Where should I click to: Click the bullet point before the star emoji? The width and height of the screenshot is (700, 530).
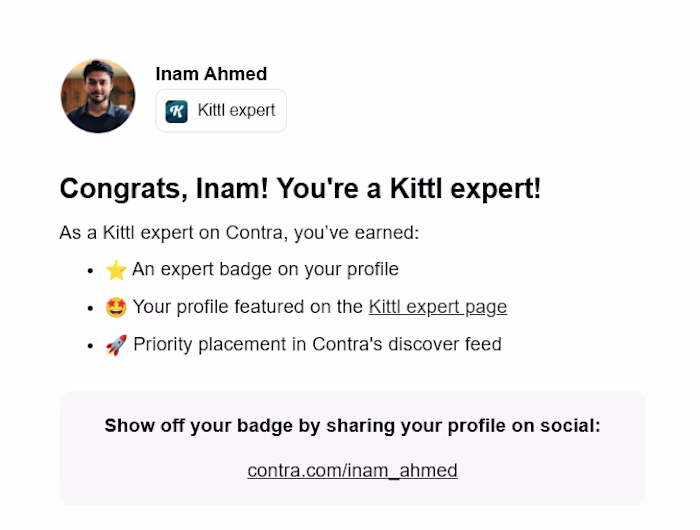tap(91, 271)
